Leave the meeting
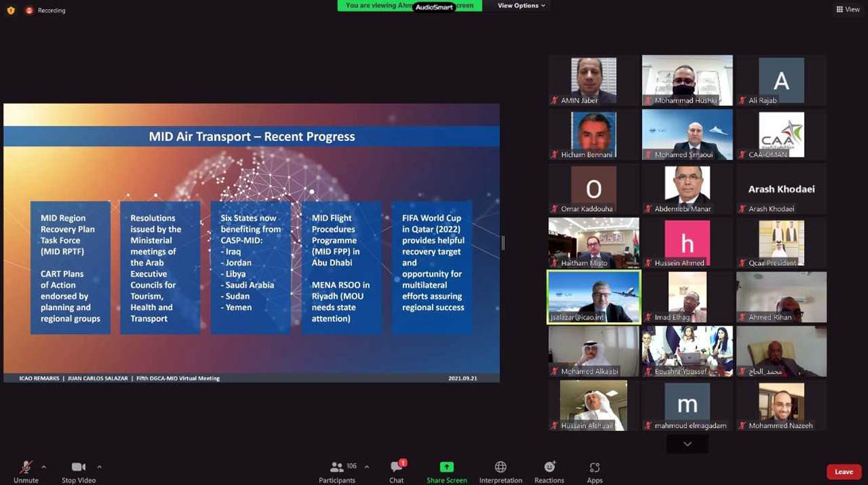The height and width of the screenshot is (485, 868). pos(843,472)
